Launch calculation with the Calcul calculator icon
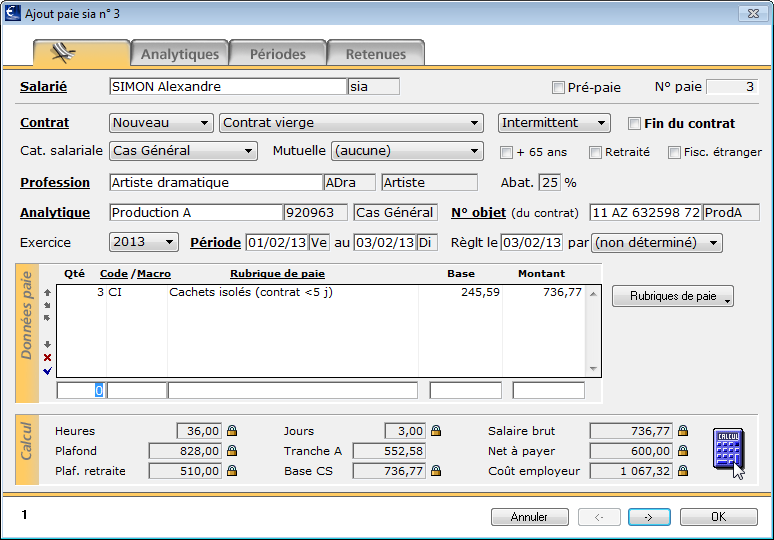 (x=729, y=449)
